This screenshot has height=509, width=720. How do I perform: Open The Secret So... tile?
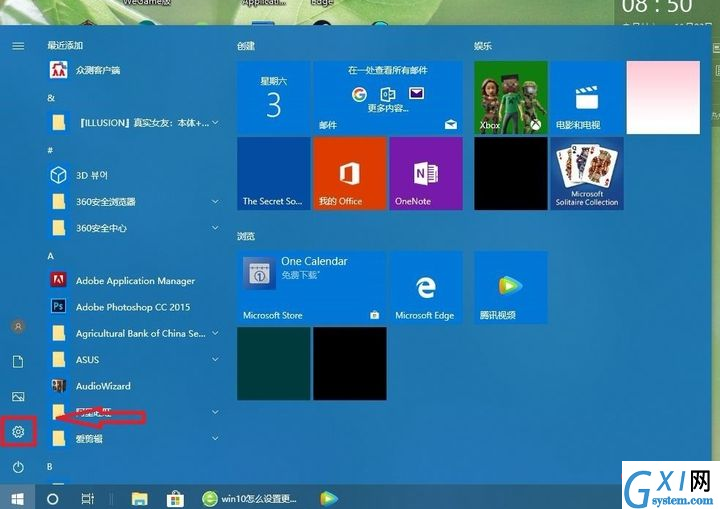274,174
